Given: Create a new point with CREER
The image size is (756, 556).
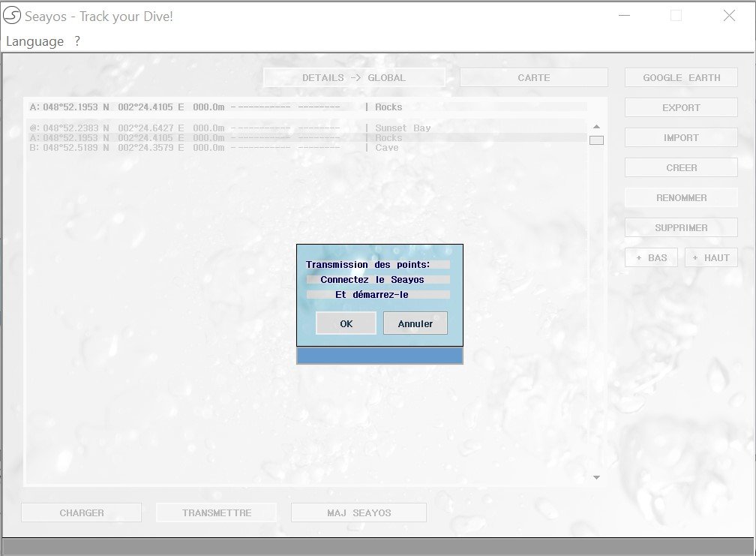Looking at the screenshot, I should (x=681, y=168).
